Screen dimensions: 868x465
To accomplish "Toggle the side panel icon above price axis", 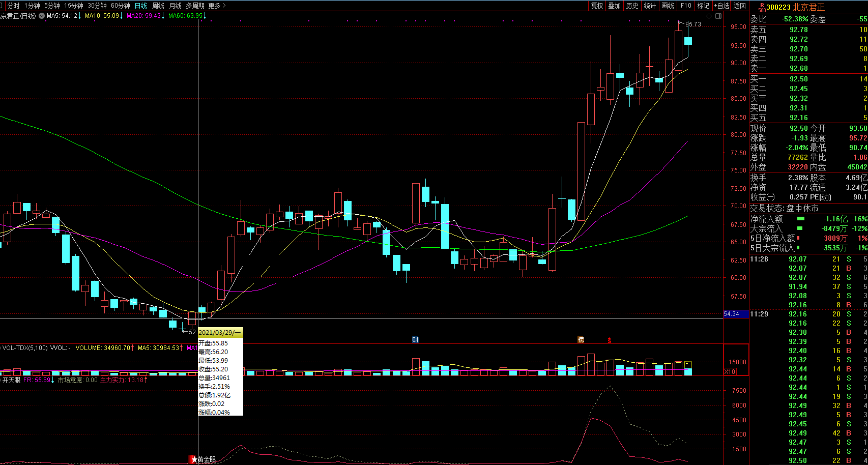I will tap(718, 16).
